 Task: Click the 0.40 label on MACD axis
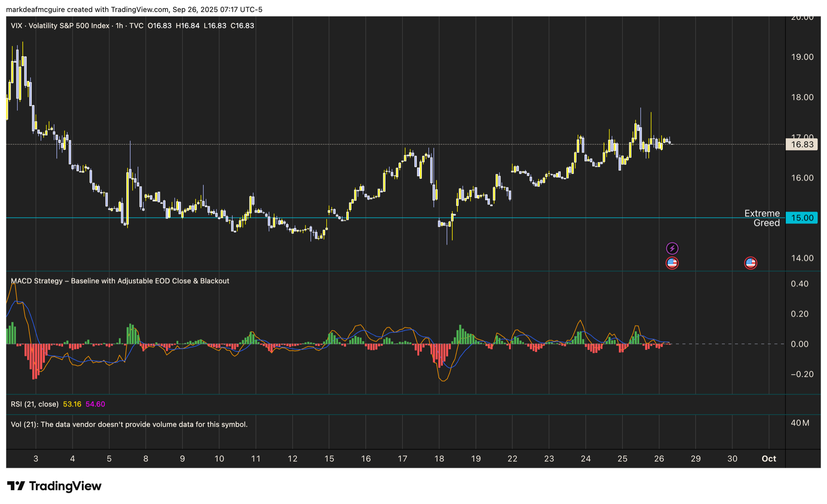[x=799, y=284]
